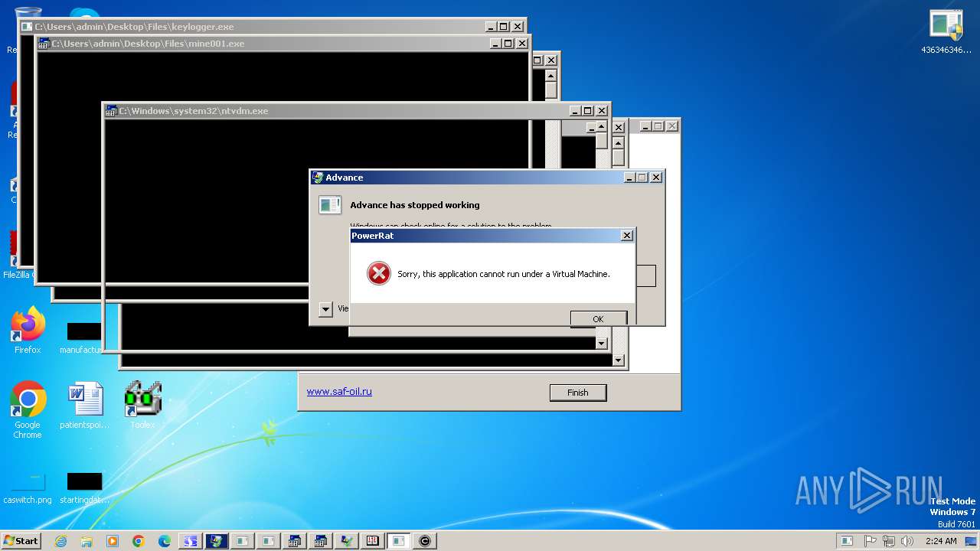Minimize the ntvdm.exe console window

[575, 111]
